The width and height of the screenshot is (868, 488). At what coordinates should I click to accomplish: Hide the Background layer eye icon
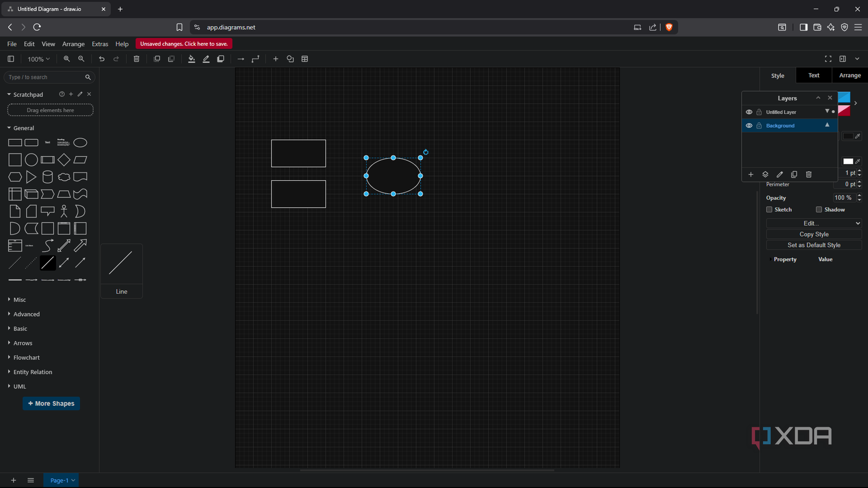(749, 125)
